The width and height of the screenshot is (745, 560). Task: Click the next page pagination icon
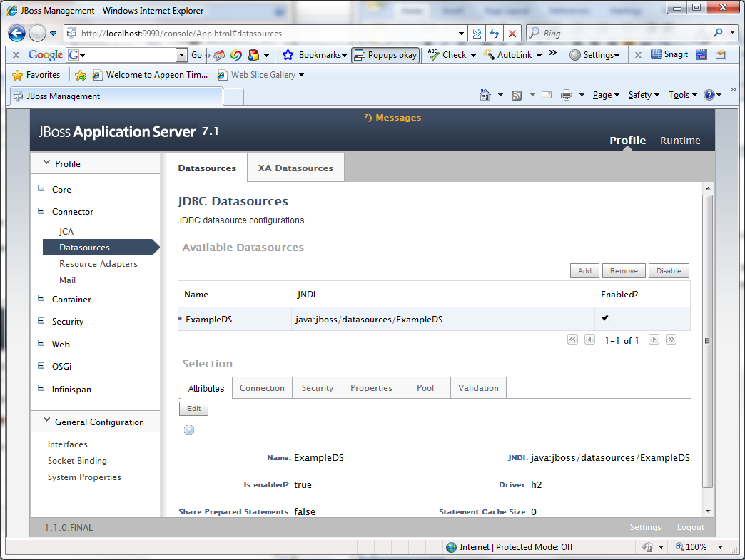[654, 340]
